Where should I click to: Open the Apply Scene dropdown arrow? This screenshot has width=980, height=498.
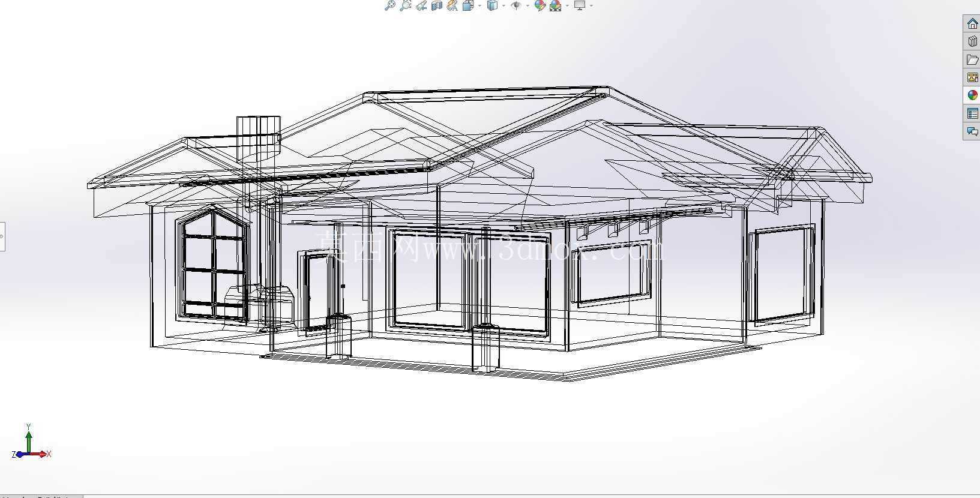pos(567,6)
